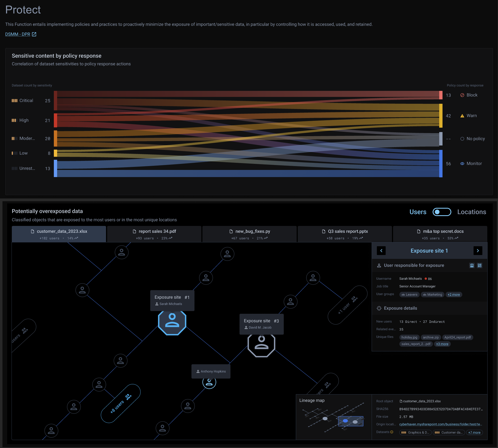498x448 pixels.
Task: Click the +8 users group pill
Action: [121, 403]
